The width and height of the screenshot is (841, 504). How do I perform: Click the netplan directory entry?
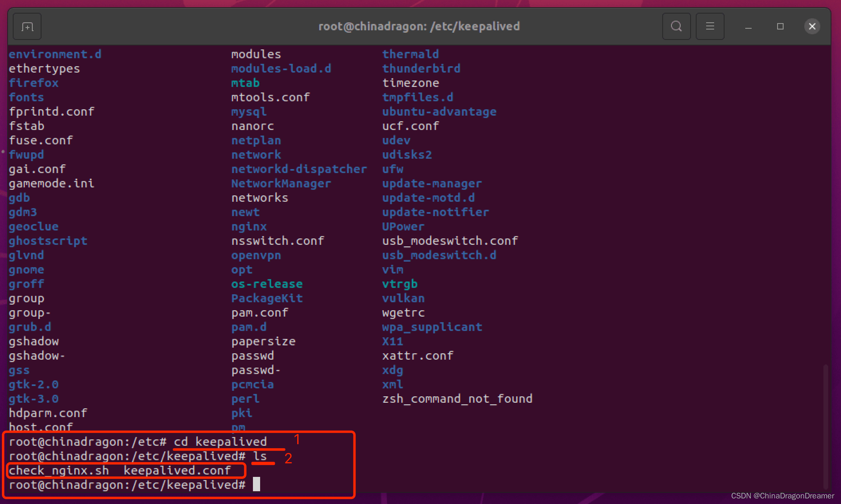pos(256,140)
